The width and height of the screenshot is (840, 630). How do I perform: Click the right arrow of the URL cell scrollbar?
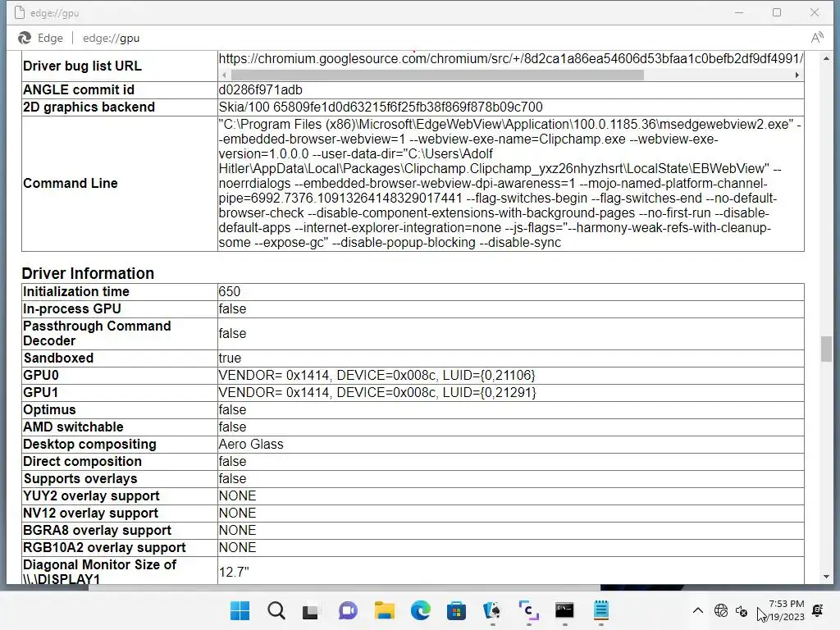pos(797,75)
